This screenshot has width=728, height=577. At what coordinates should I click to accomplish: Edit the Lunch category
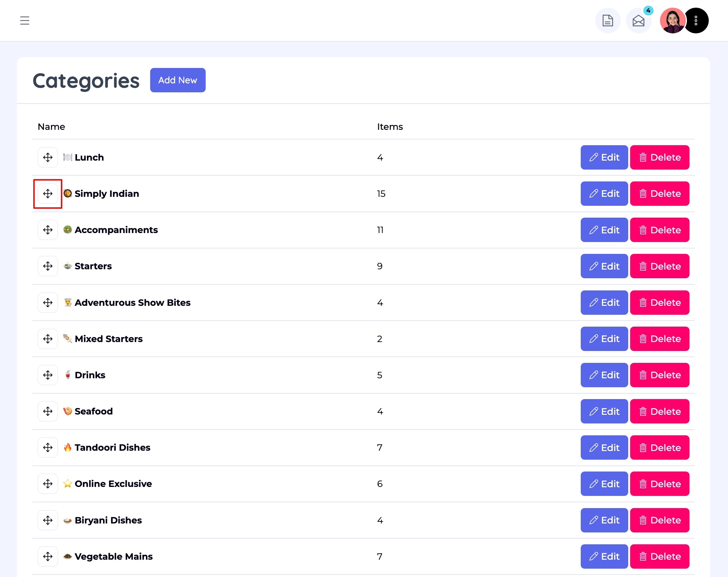(604, 158)
